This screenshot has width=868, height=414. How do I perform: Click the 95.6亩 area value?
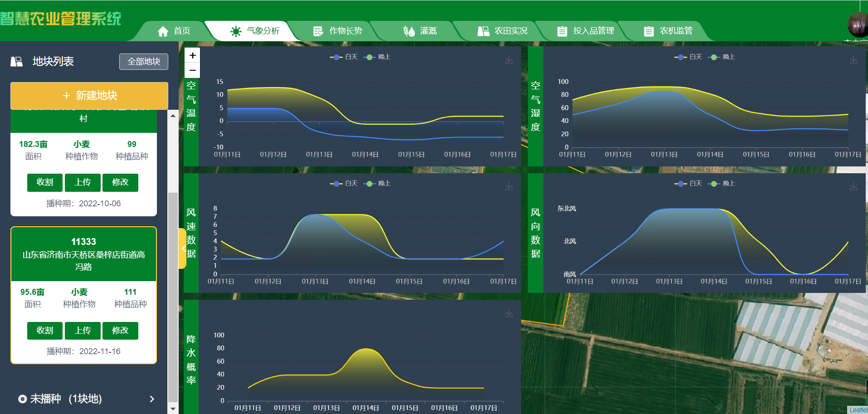[32, 292]
